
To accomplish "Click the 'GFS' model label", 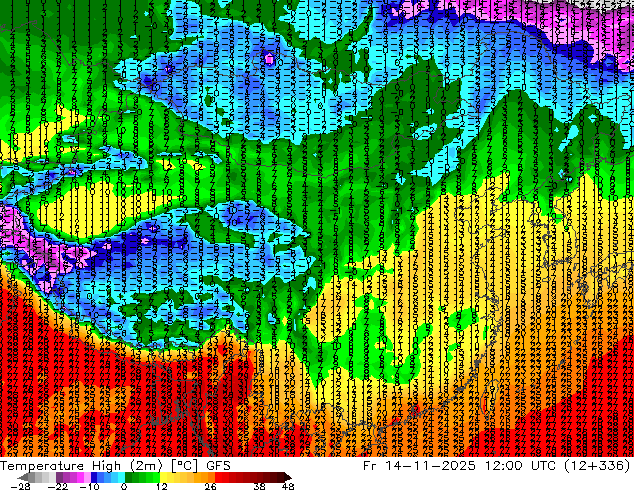I will (x=218, y=466).
